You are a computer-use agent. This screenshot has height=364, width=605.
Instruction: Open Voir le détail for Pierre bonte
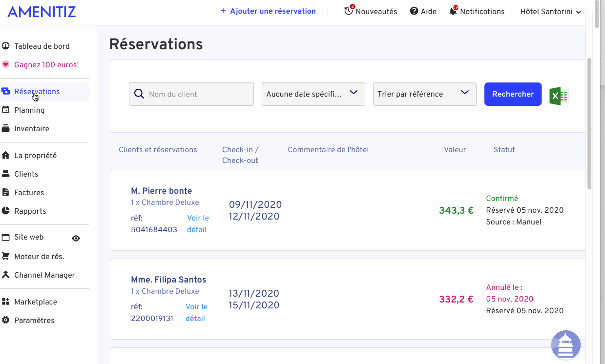(198, 224)
